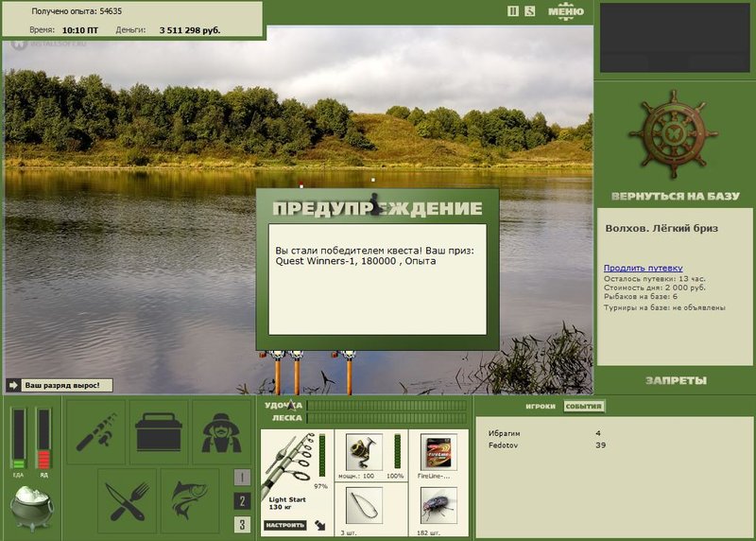Click the ship wheel return icon
Image resolution: width=756 pixels, height=541 pixels.
(x=673, y=133)
